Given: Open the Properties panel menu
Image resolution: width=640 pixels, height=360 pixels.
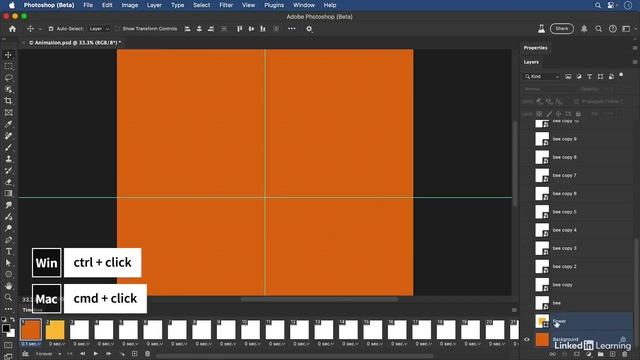Looking at the screenshot, I should (635, 48).
